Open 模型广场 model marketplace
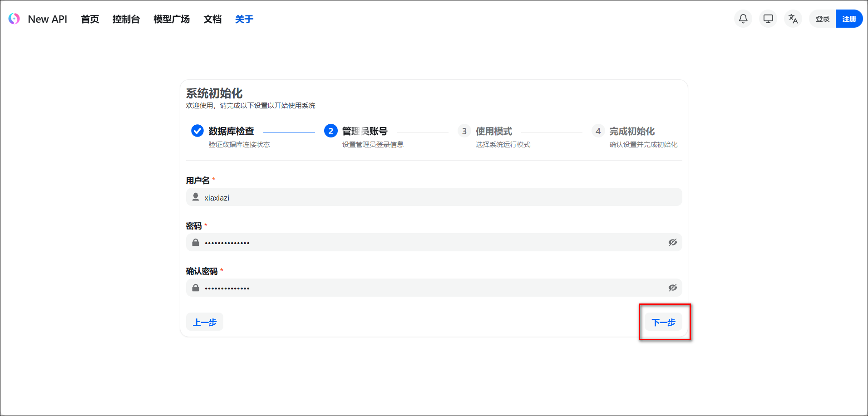Viewport: 868px width, 416px height. [x=172, y=19]
